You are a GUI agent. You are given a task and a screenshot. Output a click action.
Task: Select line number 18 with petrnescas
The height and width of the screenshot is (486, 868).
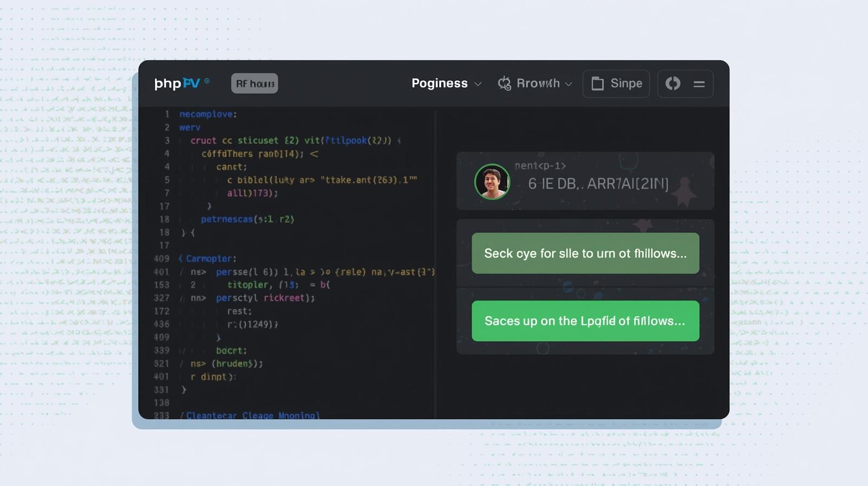(x=164, y=219)
